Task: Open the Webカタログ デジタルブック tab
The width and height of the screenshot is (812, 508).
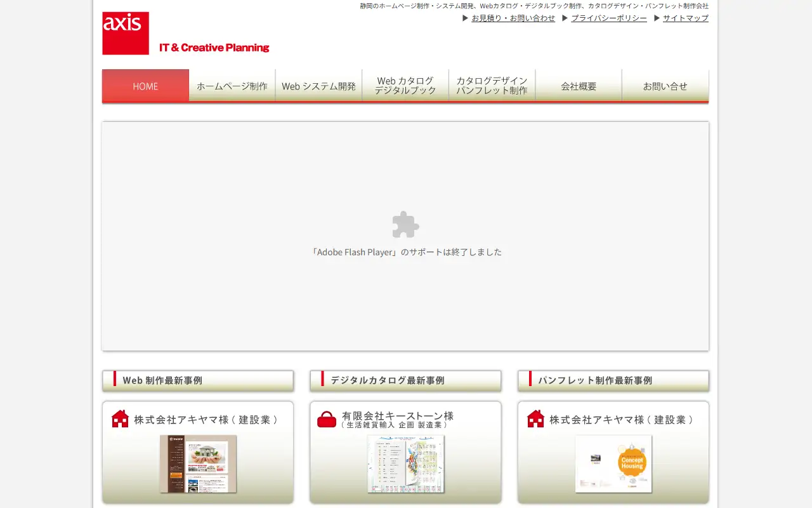Action: coord(405,86)
